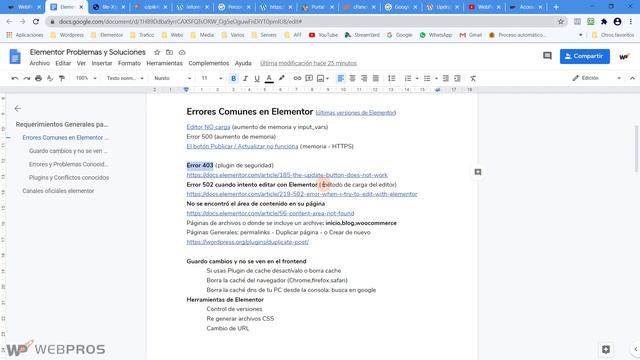Open the zoom level dropdown
The height and width of the screenshot is (360, 640).
pyautogui.click(x=86, y=78)
